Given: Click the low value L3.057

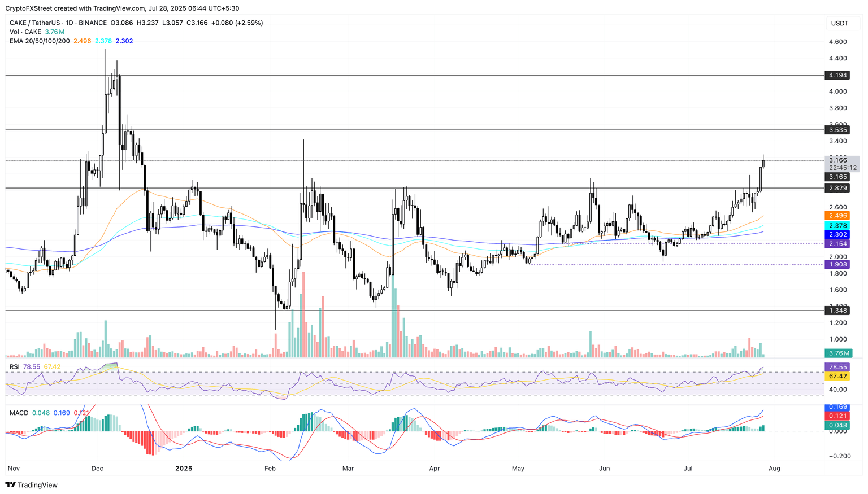Looking at the screenshot, I should click(x=172, y=23).
